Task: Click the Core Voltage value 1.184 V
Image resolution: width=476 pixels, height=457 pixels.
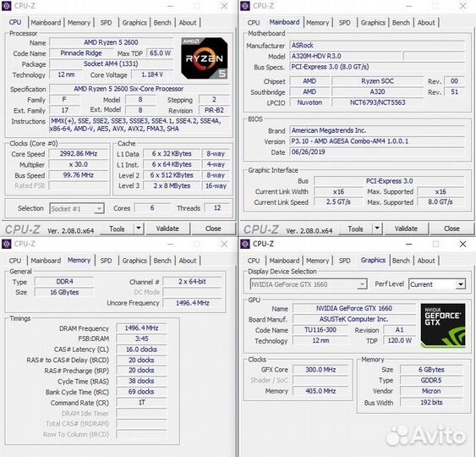Action: [x=152, y=74]
